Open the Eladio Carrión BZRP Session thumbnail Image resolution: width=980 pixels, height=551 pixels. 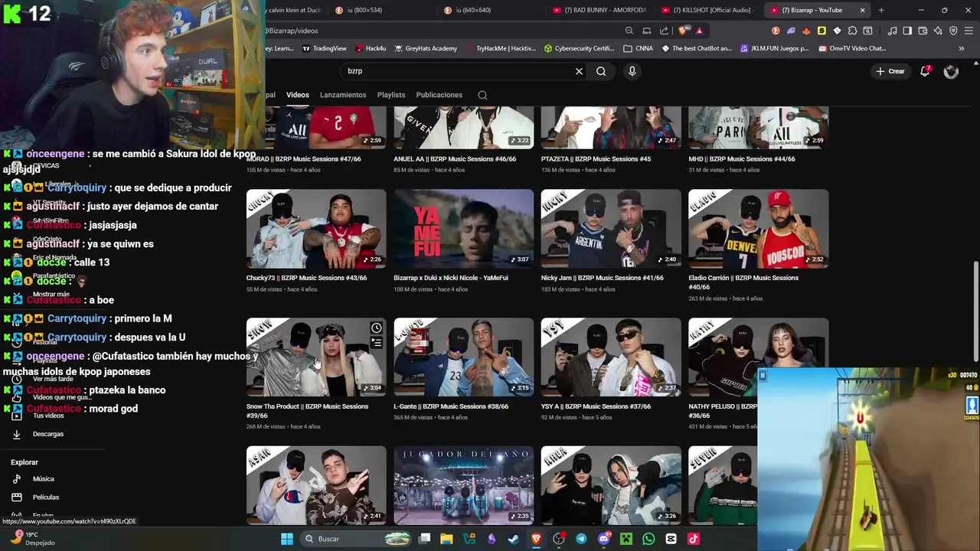coord(758,229)
